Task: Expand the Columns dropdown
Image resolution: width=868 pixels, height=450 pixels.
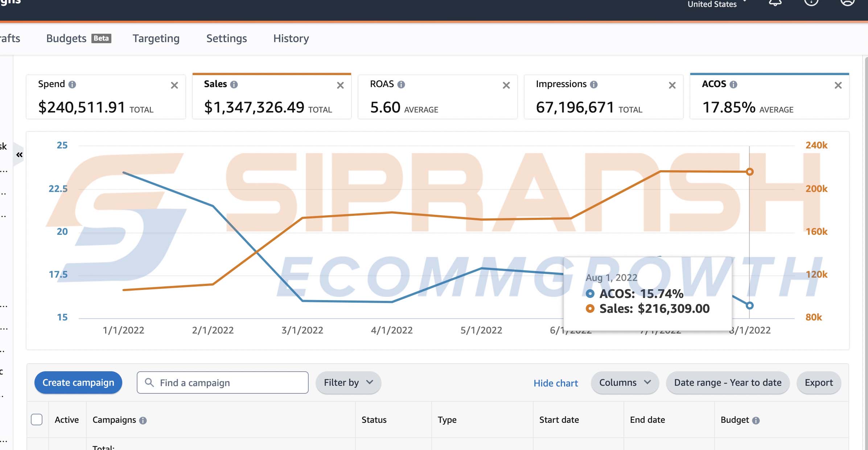Action: (x=624, y=382)
